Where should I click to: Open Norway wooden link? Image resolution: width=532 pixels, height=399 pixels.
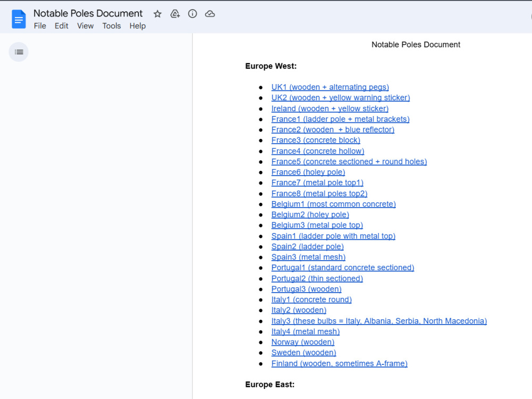[x=303, y=342]
